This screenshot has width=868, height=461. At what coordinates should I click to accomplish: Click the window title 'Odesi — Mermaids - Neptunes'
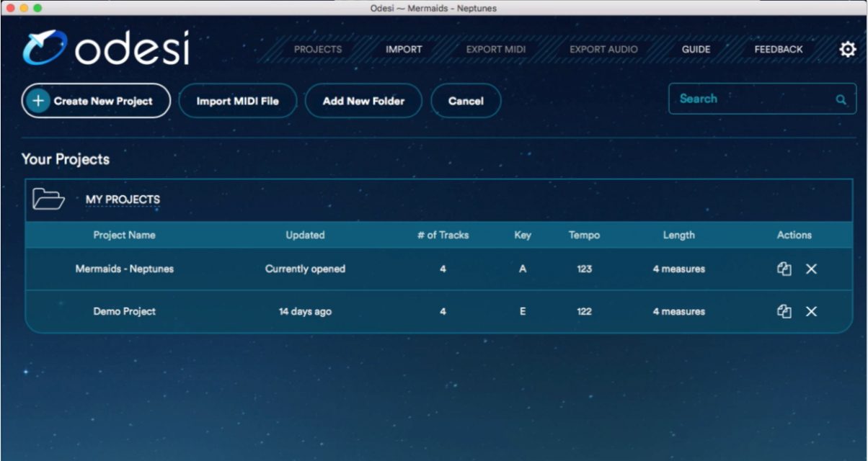tap(433, 8)
